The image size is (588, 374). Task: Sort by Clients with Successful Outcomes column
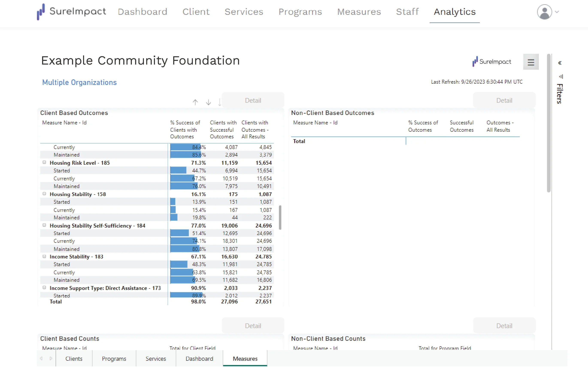[223, 130]
